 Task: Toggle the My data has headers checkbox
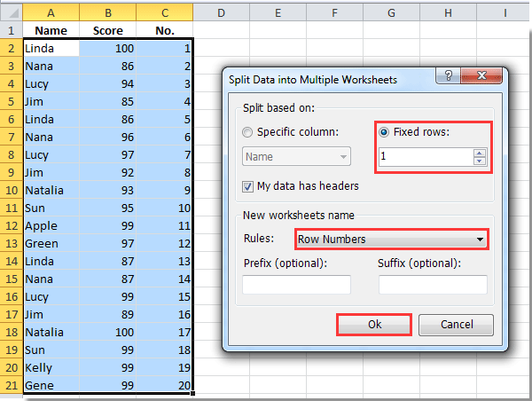click(249, 185)
